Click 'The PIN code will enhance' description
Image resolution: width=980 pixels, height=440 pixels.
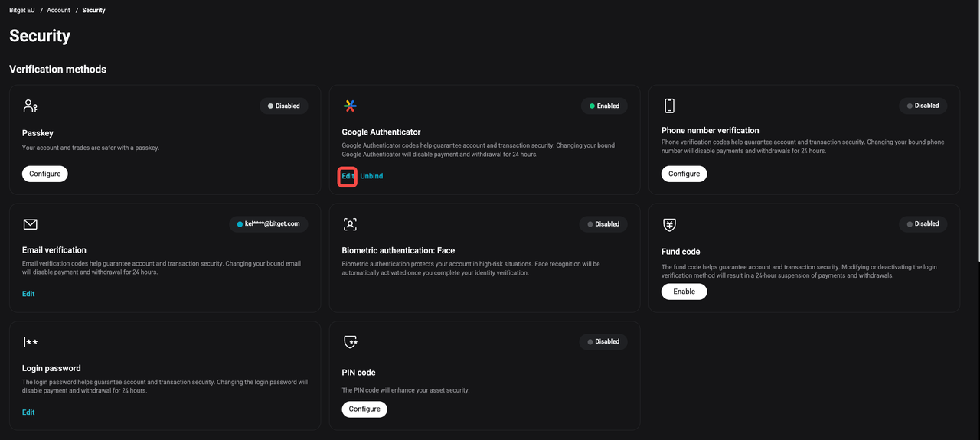406,390
